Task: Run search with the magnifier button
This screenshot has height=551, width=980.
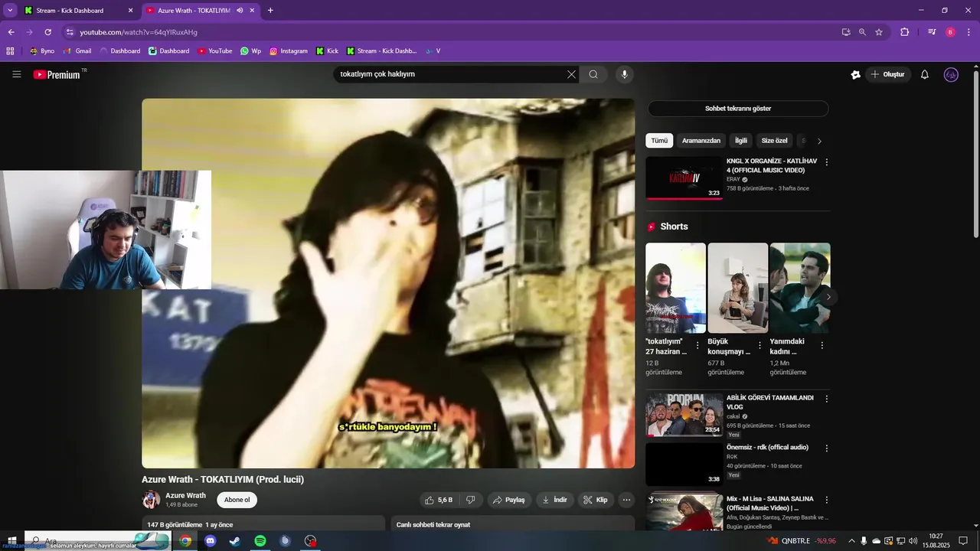Action: click(593, 74)
